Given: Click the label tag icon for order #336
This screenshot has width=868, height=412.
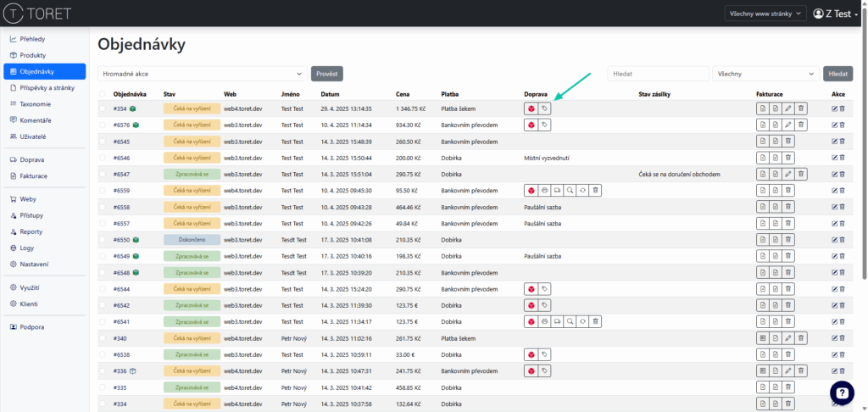Looking at the screenshot, I should [544, 370].
